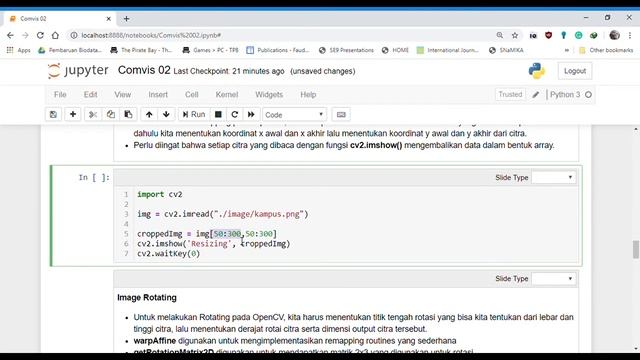Open Pembaruan Biodata bookmark

click(70, 50)
